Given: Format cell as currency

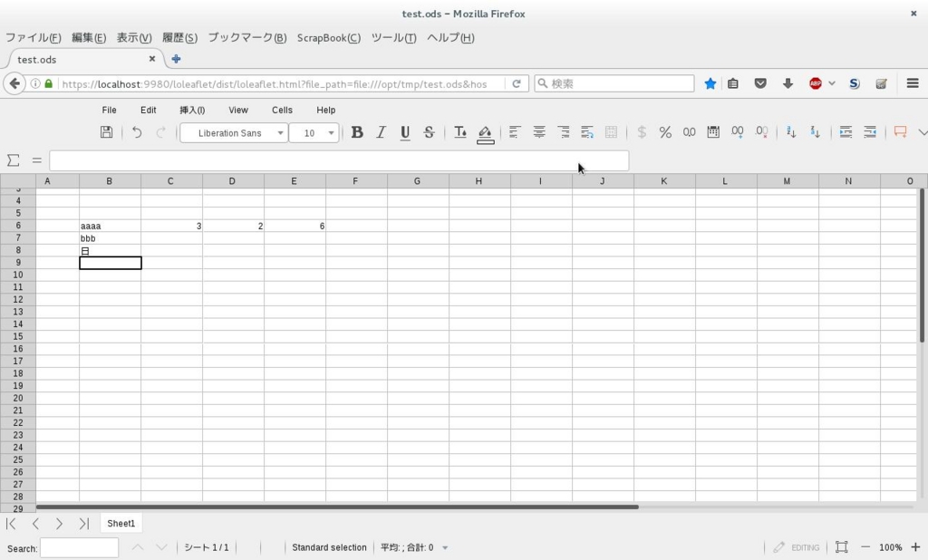Looking at the screenshot, I should click(642, 132).
